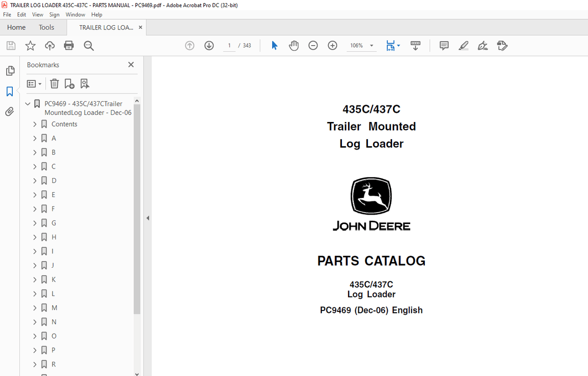Open the View menu
588x376 pixels.
(37, 15)
